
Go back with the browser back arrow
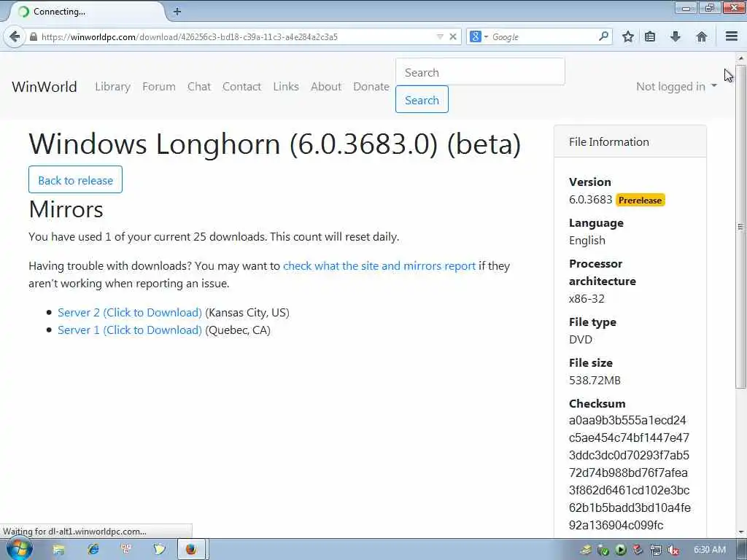(x=15, y=36)
